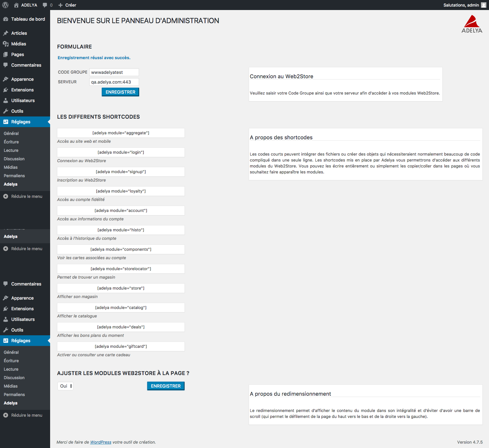This screenshot has width=489, height=448.
Task: Focus the CODE GROUPE input field
Action: 114,72
